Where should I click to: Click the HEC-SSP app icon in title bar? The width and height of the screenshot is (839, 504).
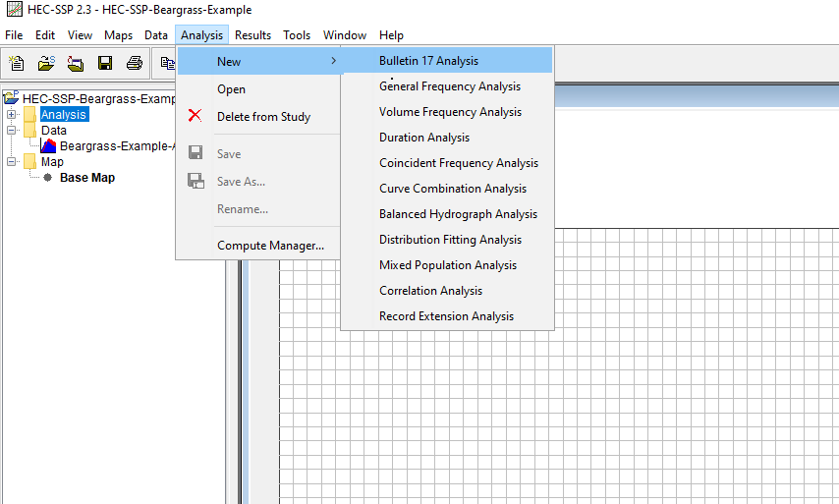pos(15,9)
